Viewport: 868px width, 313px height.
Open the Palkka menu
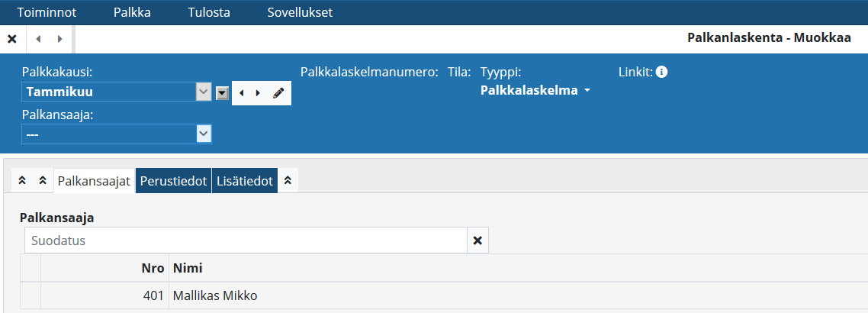tap(132, 13)
